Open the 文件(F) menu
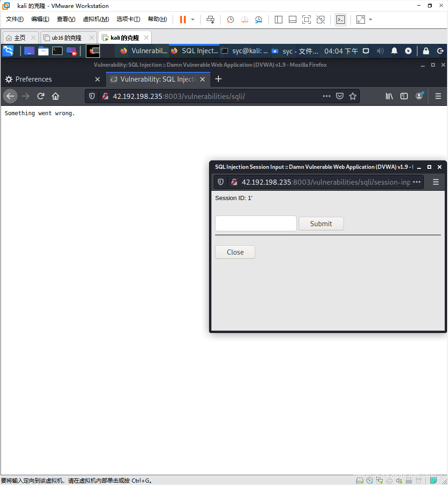The image size is (448, 485). point(14,19)
